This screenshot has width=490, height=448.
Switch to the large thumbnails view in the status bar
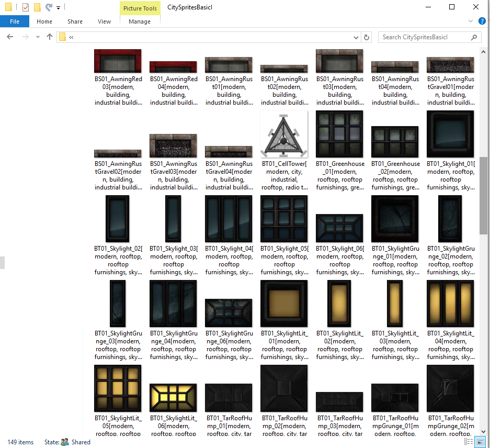point(480,442)
